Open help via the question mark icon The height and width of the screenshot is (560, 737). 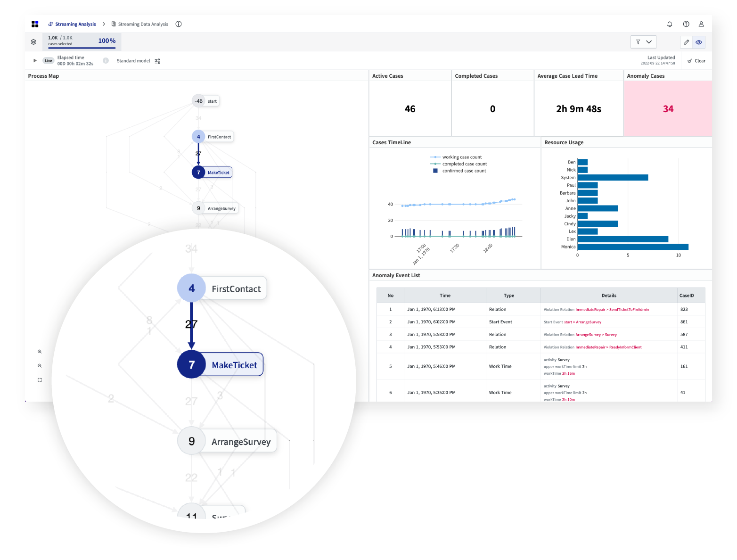point(686,24)
